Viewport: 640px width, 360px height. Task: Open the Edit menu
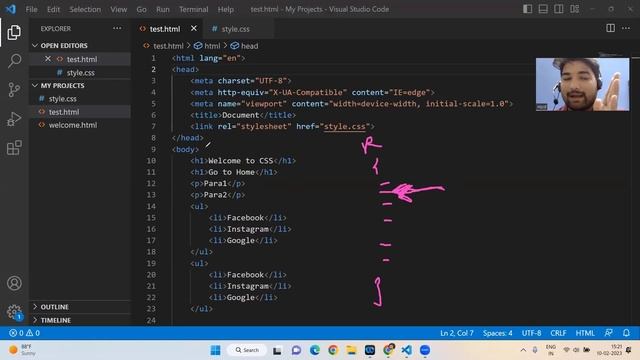tap(53, 9)
